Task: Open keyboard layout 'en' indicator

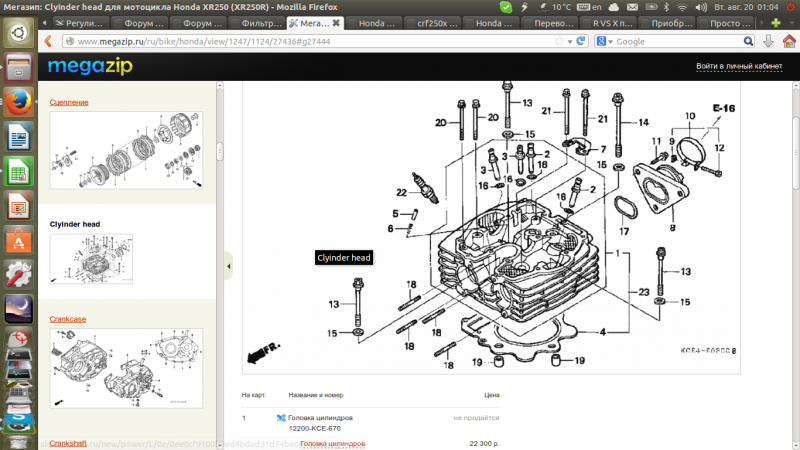Action: [589, 7]
